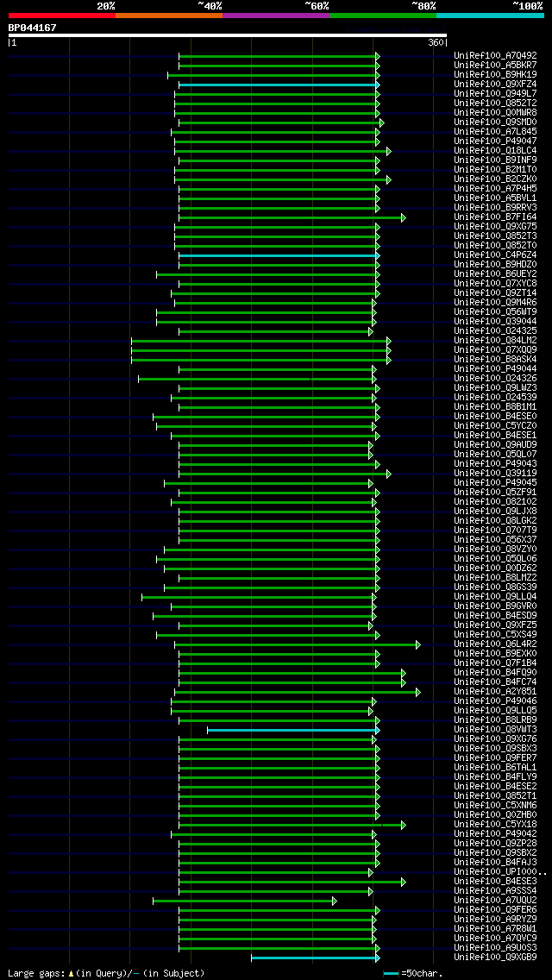Click the UniRef100_Q6L4R2 label
552x980 pixels.
pos(495,644)
